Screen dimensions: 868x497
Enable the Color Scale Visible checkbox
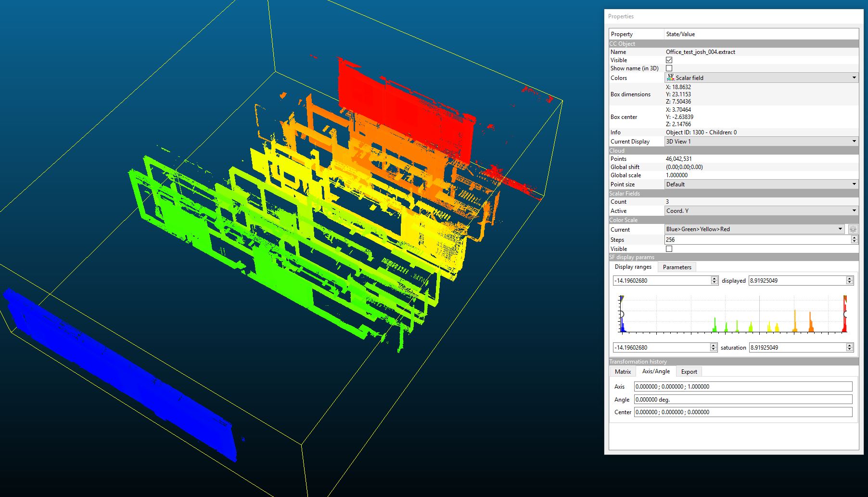[x=669, y=249]
